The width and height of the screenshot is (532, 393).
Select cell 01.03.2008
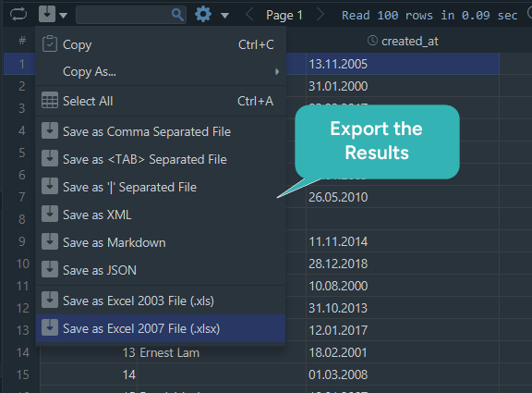point(403,375)
